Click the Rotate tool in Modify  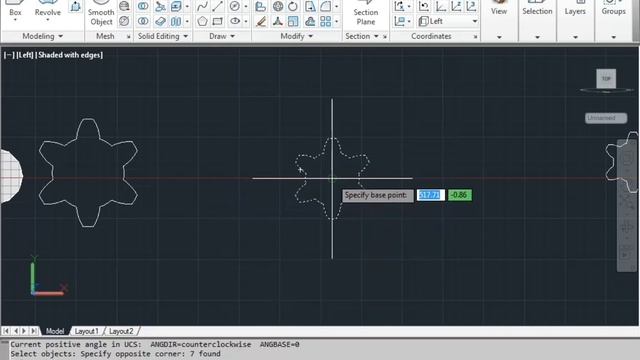coord(293,6)
